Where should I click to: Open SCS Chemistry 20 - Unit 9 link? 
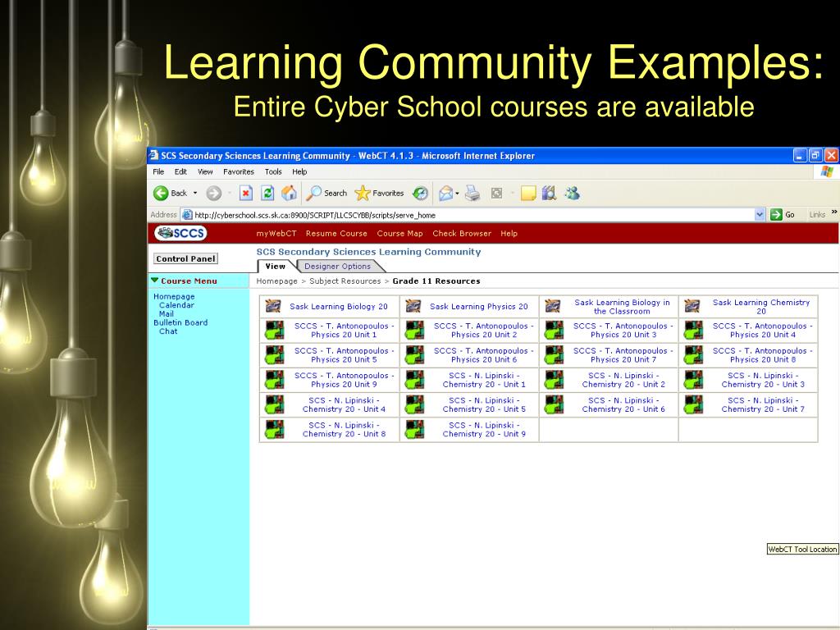[x=484, y=430]
